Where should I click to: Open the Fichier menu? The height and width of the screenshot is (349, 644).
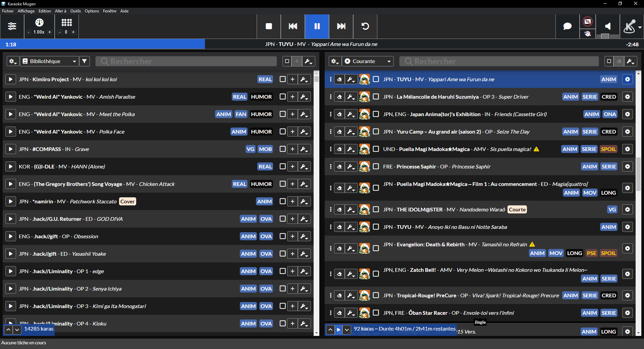click(x=8, y=11)
